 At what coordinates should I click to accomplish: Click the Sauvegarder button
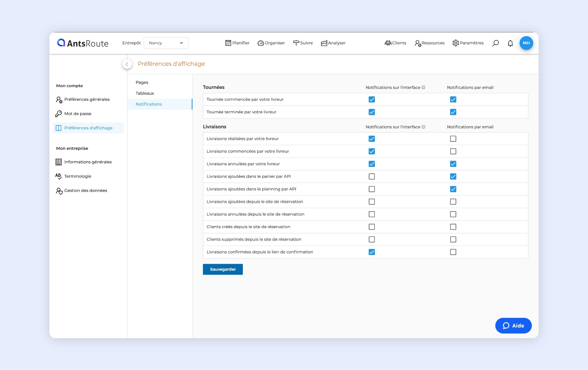(x=223, y=269)
